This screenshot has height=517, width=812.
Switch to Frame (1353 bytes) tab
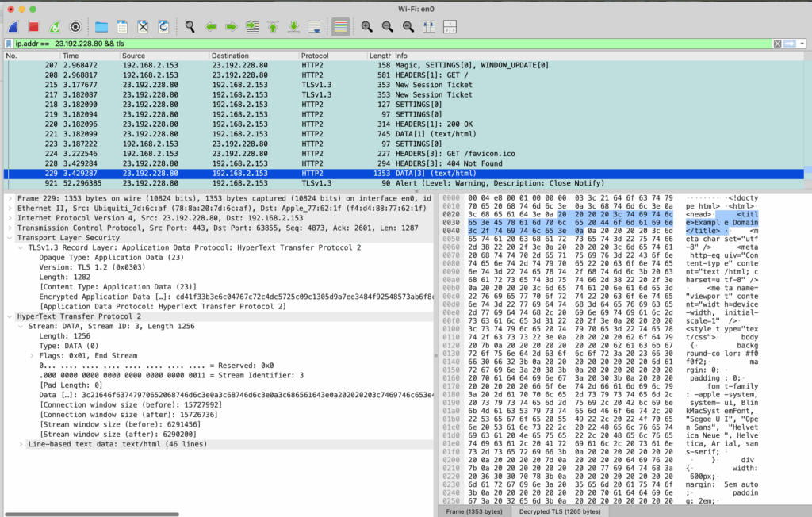pyautogui.click(x=474, y=511)
